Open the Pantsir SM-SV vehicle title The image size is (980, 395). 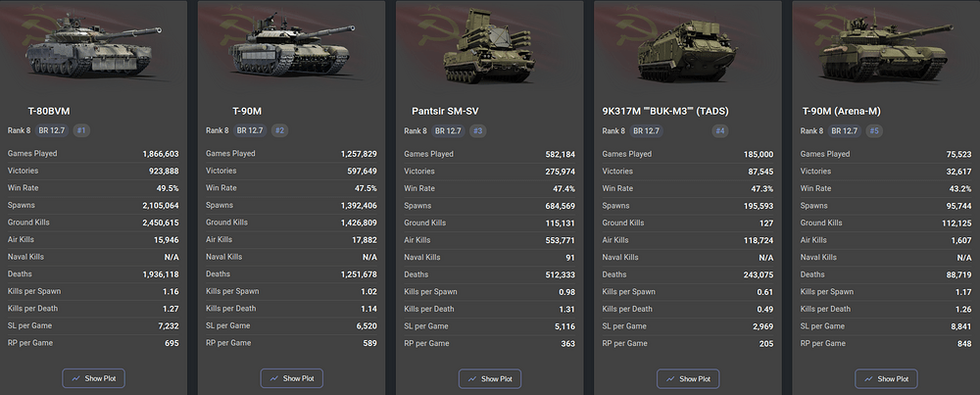(445, 112)
